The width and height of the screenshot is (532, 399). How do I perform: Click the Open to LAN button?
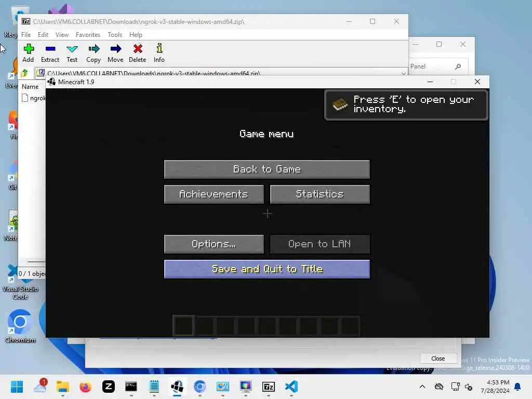coord(320,244)
